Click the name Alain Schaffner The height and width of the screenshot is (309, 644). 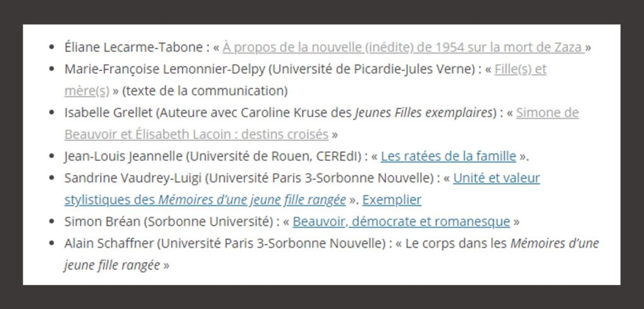(x=108, y=243)
